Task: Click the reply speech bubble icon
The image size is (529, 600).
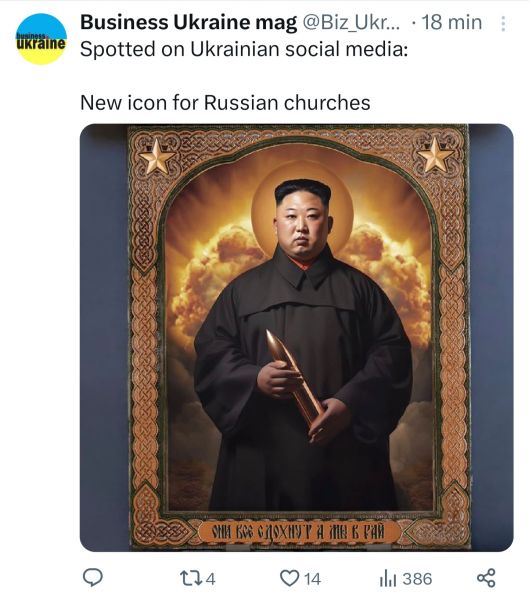Action: pyautogui.click(x=93, y=577)
